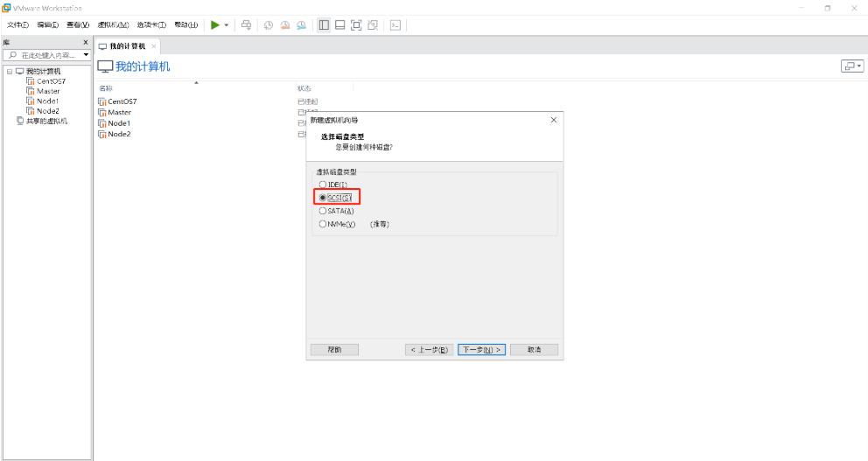Open the 编辑(E) menu
The image size is (868, 461).
pyautogui.click(x=47, y=24)
